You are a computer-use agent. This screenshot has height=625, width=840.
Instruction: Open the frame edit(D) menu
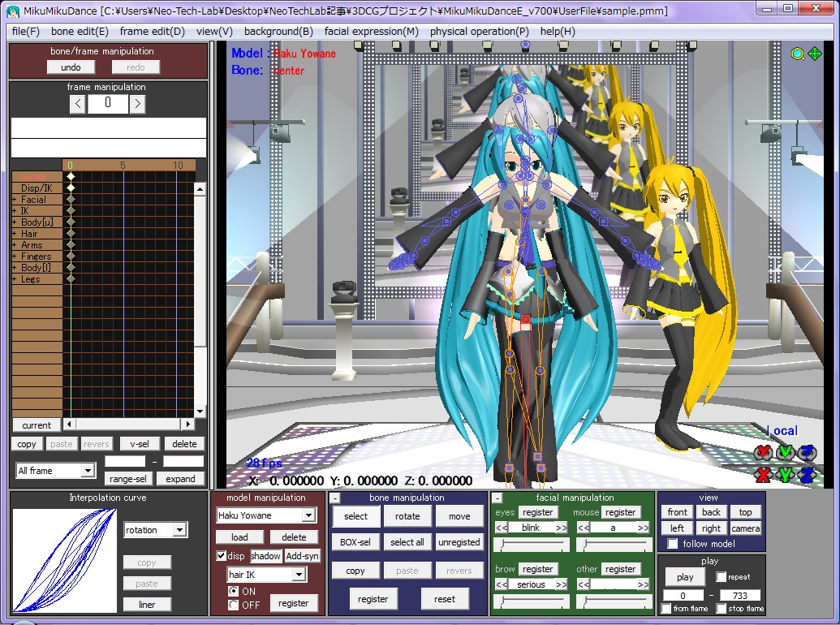click(x=152, y=31)
